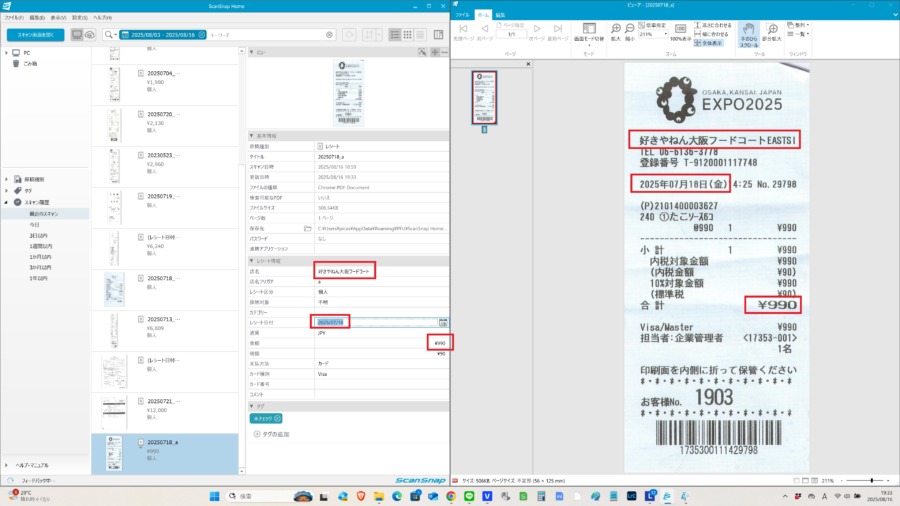Click the plus zoom icon in preview header
Viewport: 900px width, 506px height.
[435, 52]
